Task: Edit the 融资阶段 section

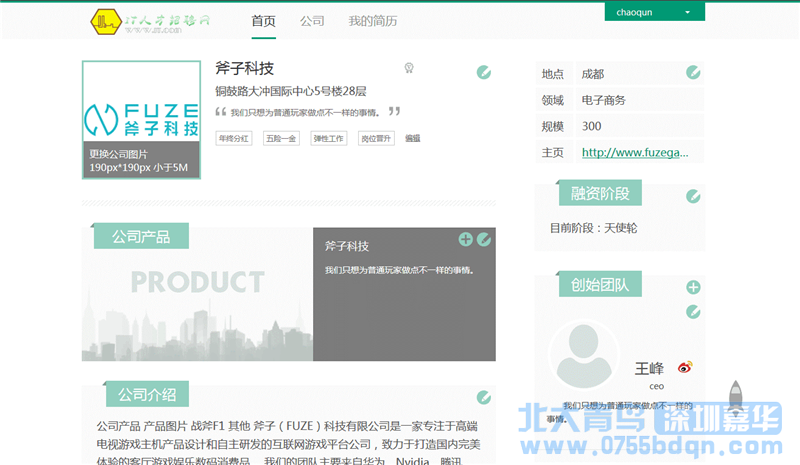Action: tap(693, 196)
